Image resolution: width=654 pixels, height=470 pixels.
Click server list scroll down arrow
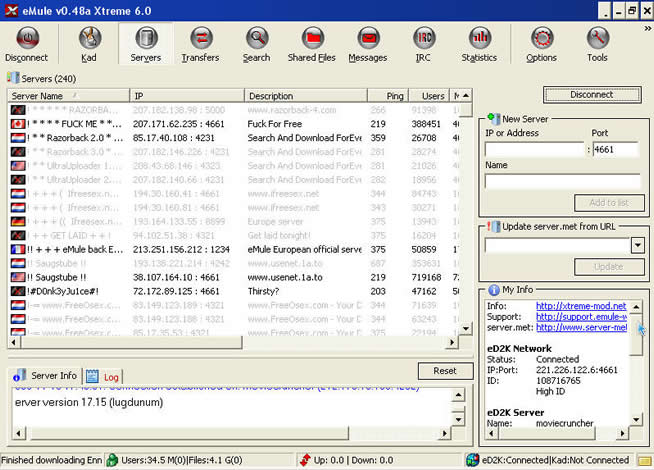[466, 329]
